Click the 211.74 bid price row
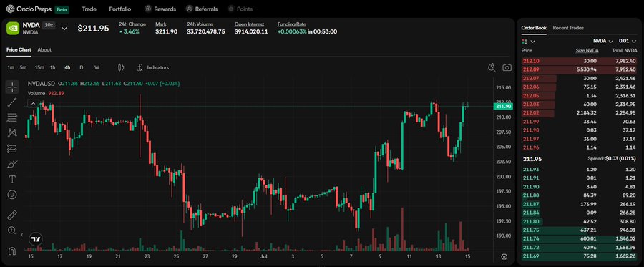The height and width of the screenshot is (267, 644). (579, 238)
